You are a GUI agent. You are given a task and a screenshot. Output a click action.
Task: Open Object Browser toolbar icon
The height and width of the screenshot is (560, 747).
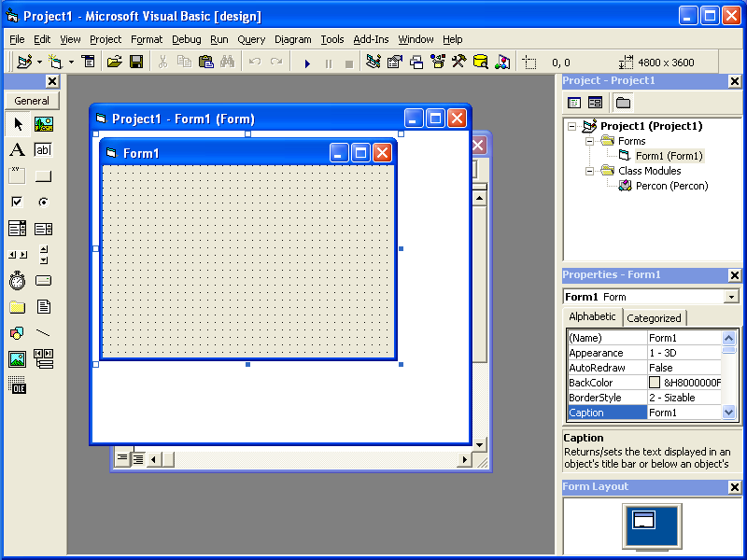(438, 62)
